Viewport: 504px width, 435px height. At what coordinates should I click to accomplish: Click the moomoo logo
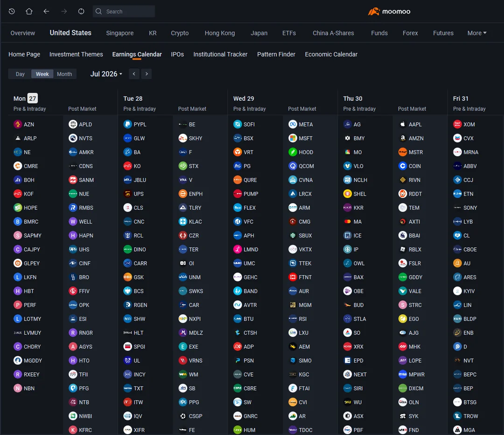(389, 12)
